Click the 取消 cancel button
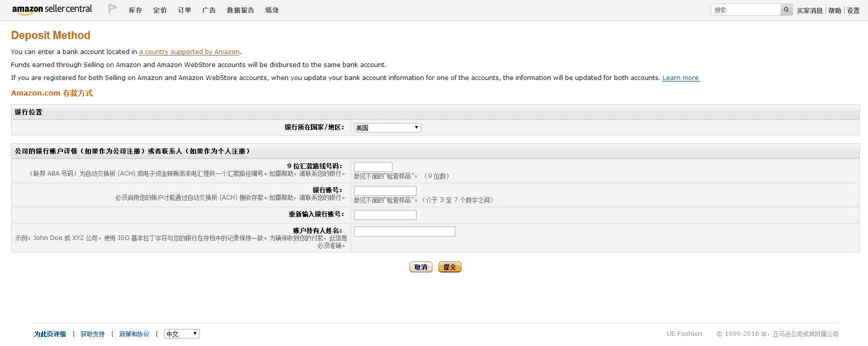Image resolution: width=868 pixels, height=346 pixels. coord(421,267)
